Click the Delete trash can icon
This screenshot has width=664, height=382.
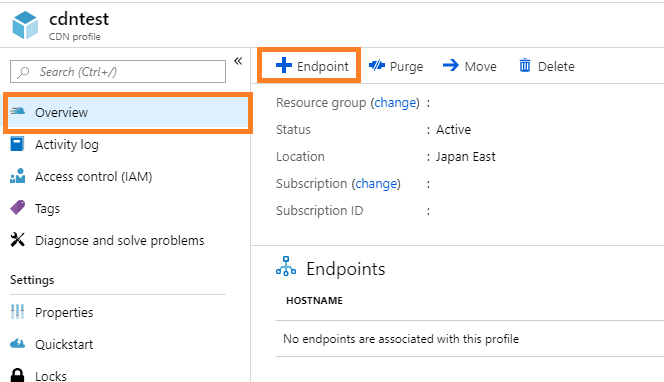tap(525, 65)
